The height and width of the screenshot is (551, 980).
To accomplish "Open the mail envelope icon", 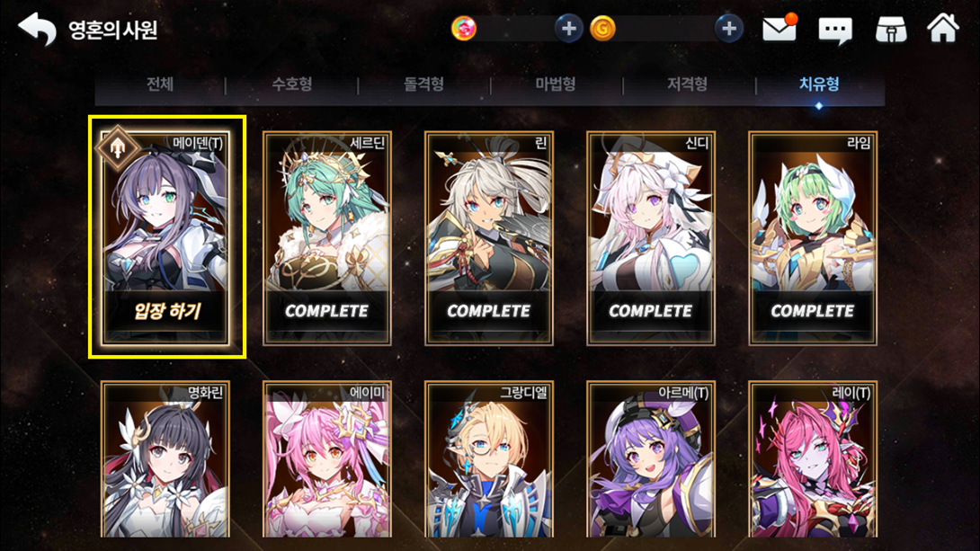I will point(780,28).
